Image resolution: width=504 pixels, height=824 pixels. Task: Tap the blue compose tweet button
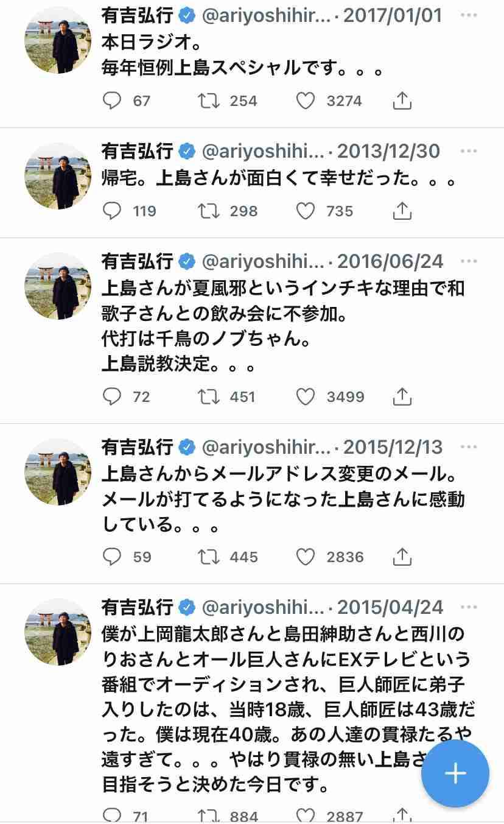455,773
